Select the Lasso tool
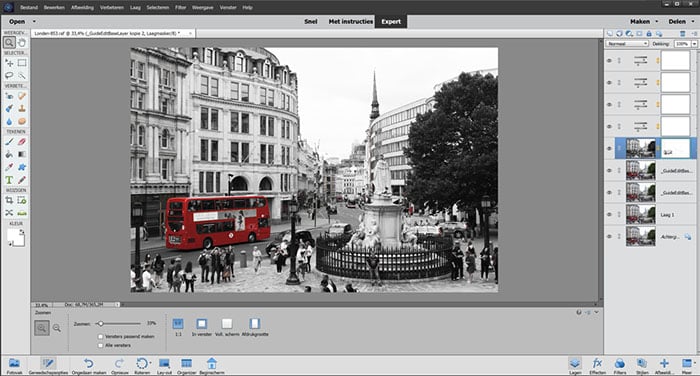The image size is (700, 376). point(9,75)
